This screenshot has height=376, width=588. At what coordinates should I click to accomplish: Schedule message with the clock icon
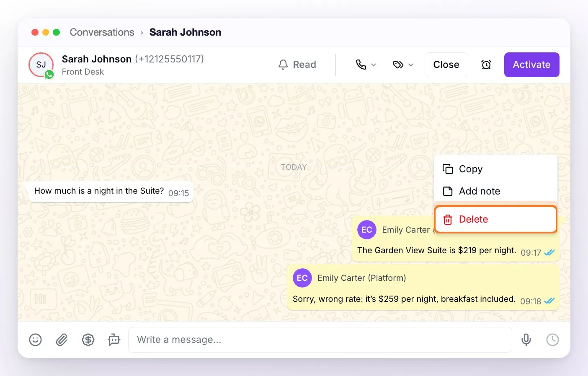(x=552, y=340)
